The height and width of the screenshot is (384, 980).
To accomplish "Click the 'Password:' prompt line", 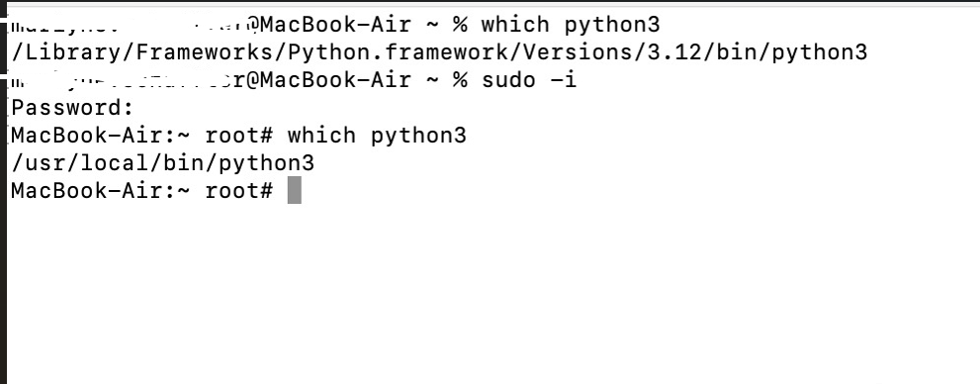I will (72, 108).
